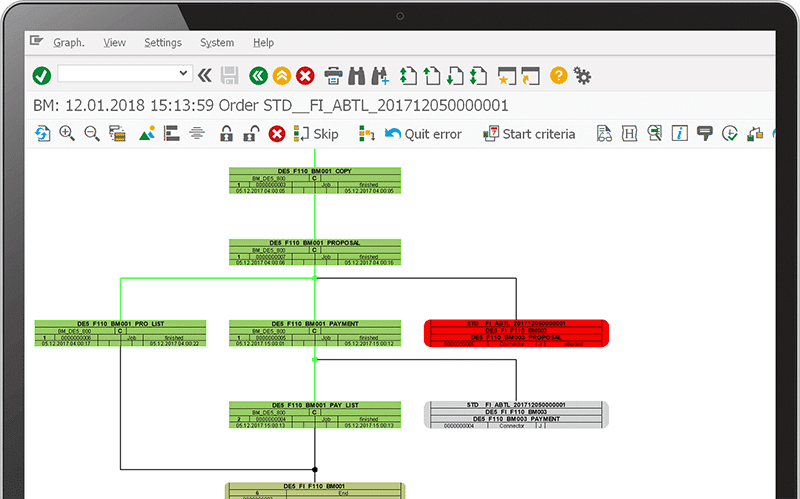Click the closed padlock lock icon

pyautogui.click(x=226, y=134)
